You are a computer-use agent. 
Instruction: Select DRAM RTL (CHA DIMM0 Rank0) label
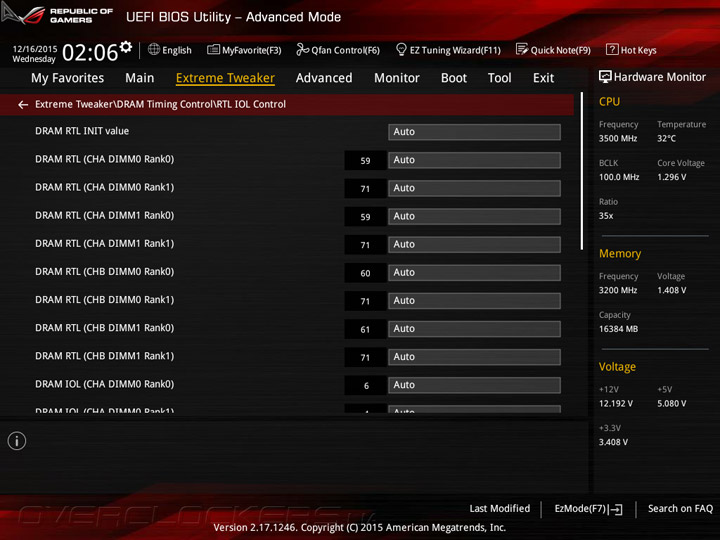(x=105, y=159)
